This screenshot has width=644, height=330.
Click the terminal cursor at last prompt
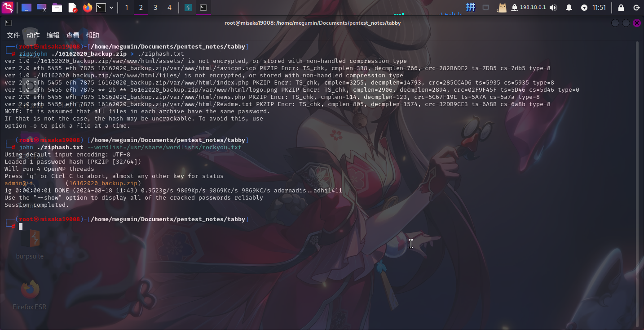pos(21,227)
